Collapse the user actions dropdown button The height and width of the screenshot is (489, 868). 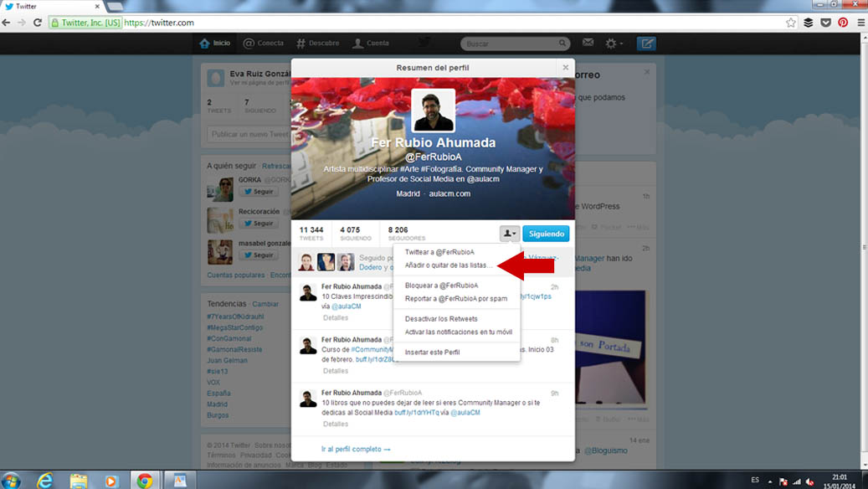tap(509, 234)
